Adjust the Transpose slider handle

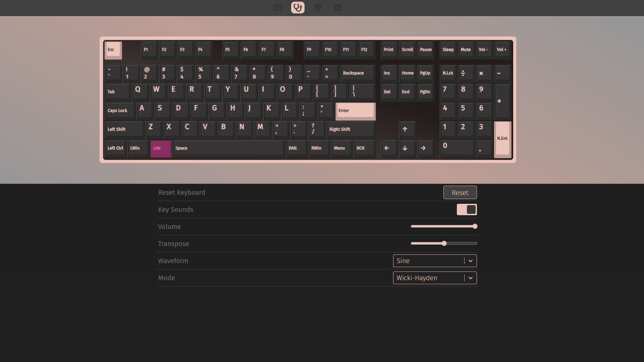point(444,243)
